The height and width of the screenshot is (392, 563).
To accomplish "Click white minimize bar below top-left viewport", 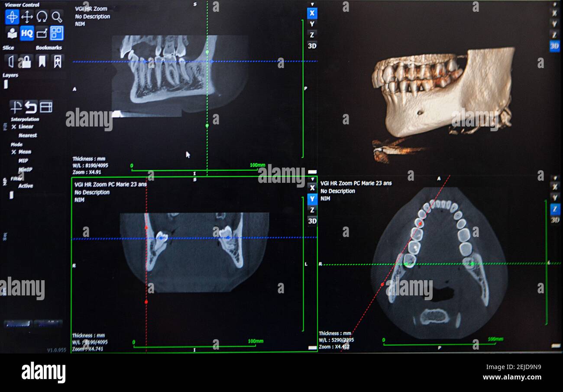I will [312, 172].
